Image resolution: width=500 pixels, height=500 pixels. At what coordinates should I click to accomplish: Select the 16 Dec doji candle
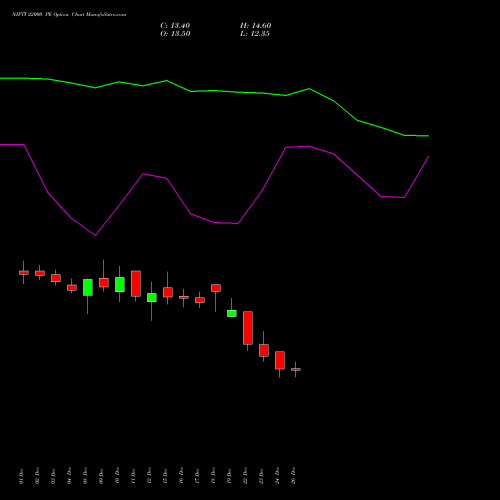(x=184, y=297)
